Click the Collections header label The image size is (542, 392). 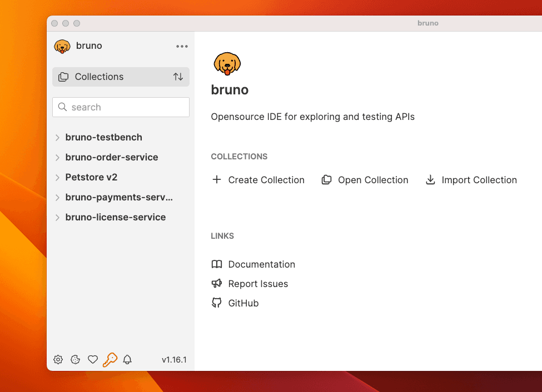99,77
